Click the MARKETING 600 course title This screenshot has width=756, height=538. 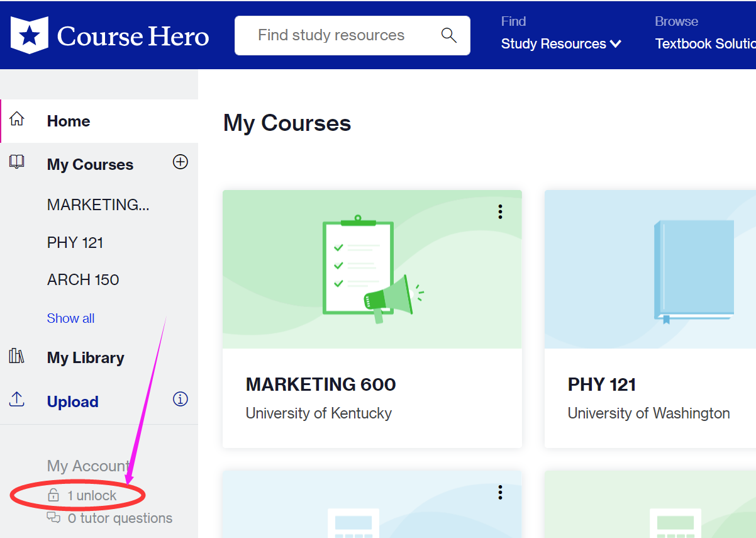pos(321,384)
